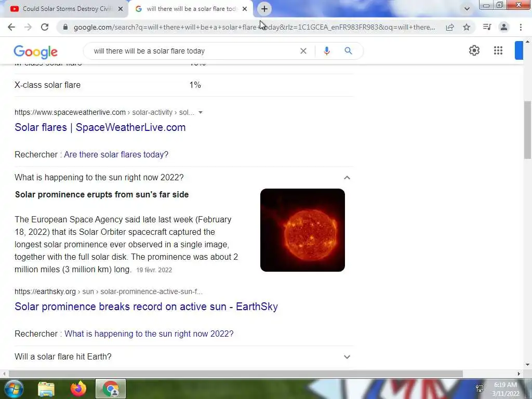Open File Explorer from taskbar
Viewport: 532px width, 399px height.
[x=46, y=389]
